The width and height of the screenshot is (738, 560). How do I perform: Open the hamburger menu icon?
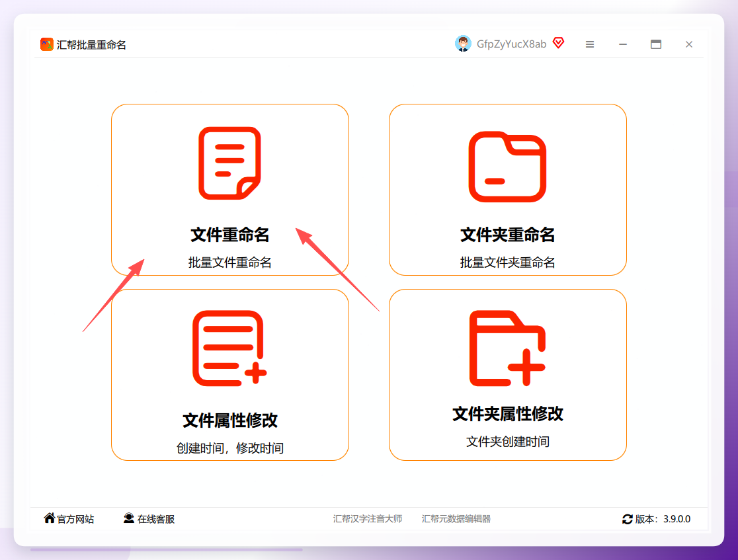[x=590, y=44]
